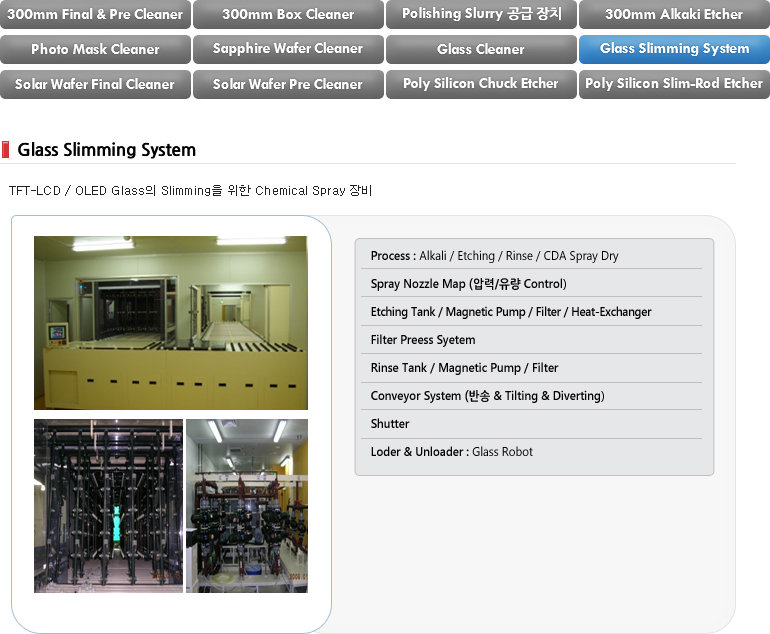
Task: Click the Filter Preess Syetem row
Action: click(531, 340)
